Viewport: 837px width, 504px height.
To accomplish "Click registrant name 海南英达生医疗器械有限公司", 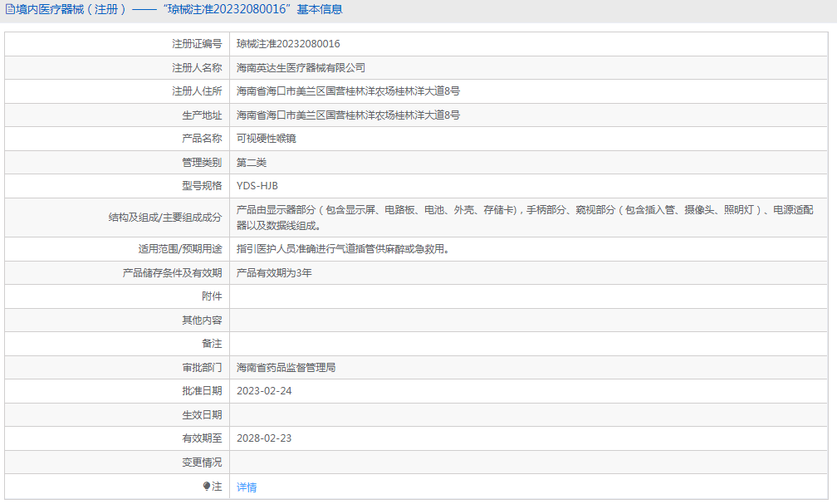I will click(301, 68).
